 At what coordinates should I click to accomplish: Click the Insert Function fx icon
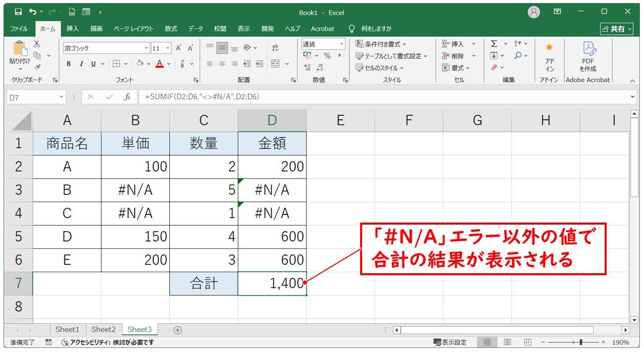(127, 97)
